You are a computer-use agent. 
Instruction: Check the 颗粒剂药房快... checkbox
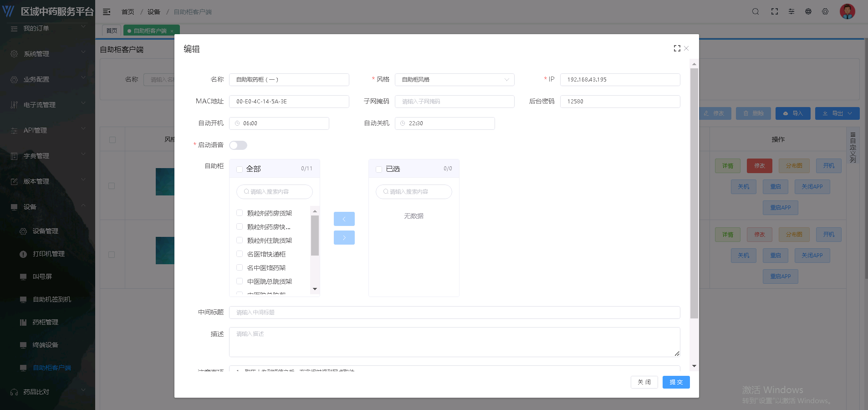(x=240, y=226)
